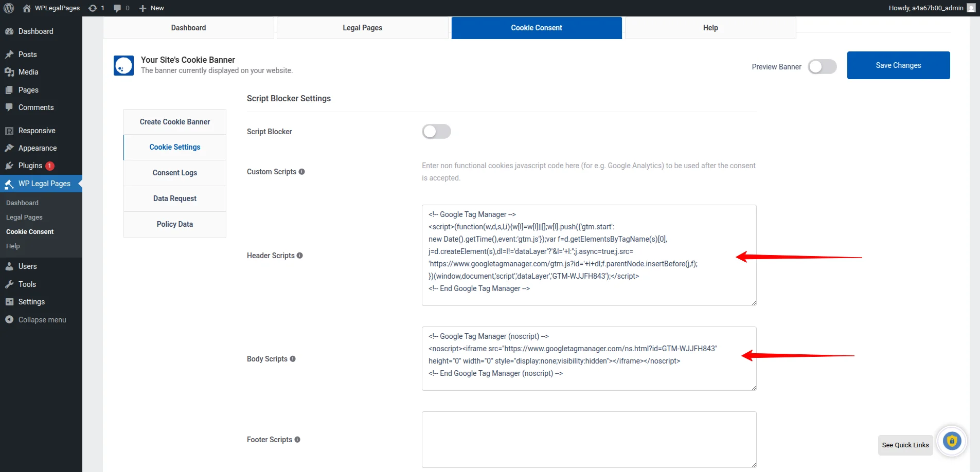Click the WP Legal Pages wrench icon

coord(10,184)
